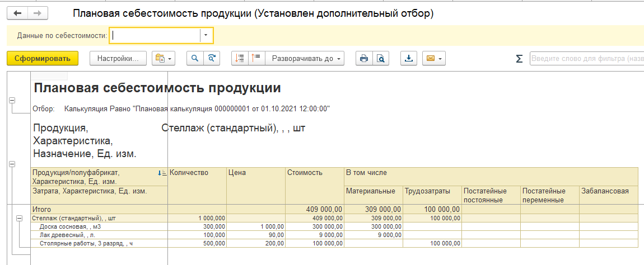The width and height of the screenshot is (644, 265).
Task: Collapse the report title group
Action: 11,100
